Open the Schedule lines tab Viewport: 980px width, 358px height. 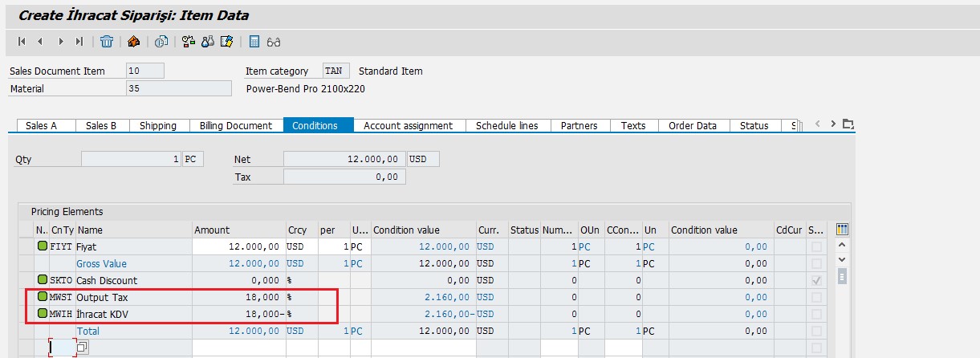click(506, 125)
